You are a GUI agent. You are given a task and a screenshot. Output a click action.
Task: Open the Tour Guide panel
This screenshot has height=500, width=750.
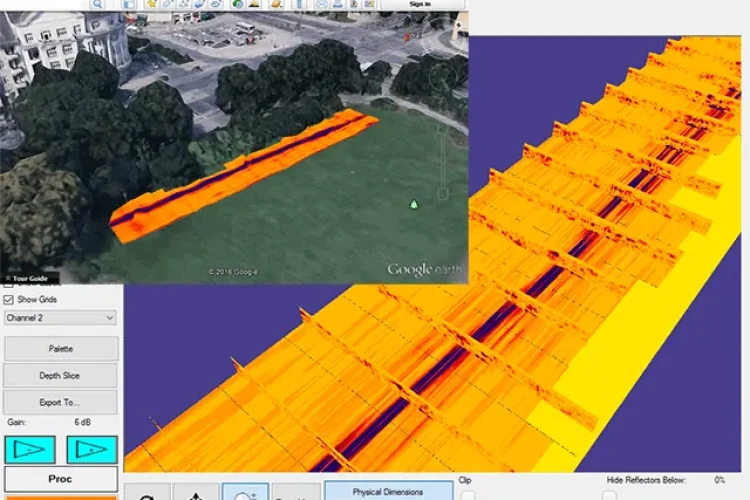30,278
